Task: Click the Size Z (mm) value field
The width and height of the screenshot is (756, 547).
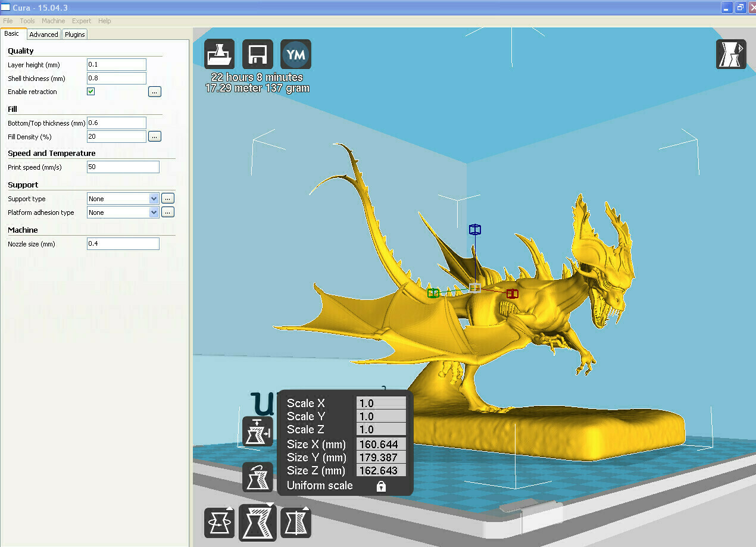Action: [381, 470]
